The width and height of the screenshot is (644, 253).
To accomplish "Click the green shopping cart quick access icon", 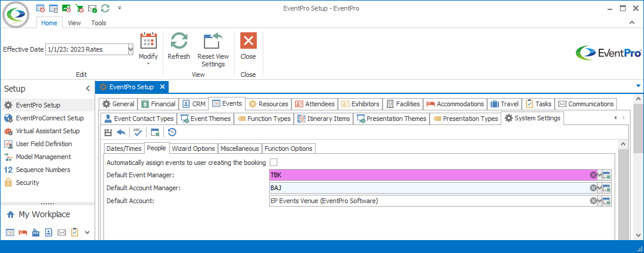I will pyautogui.click(x=79, y=8).
